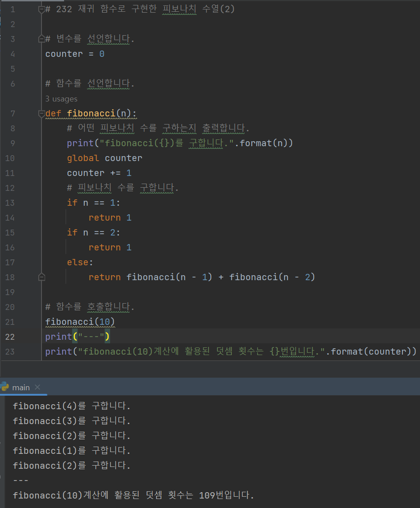Click 'return 1' on line 16
Screen dimensions: 420x508
click(x=110, y=248)
